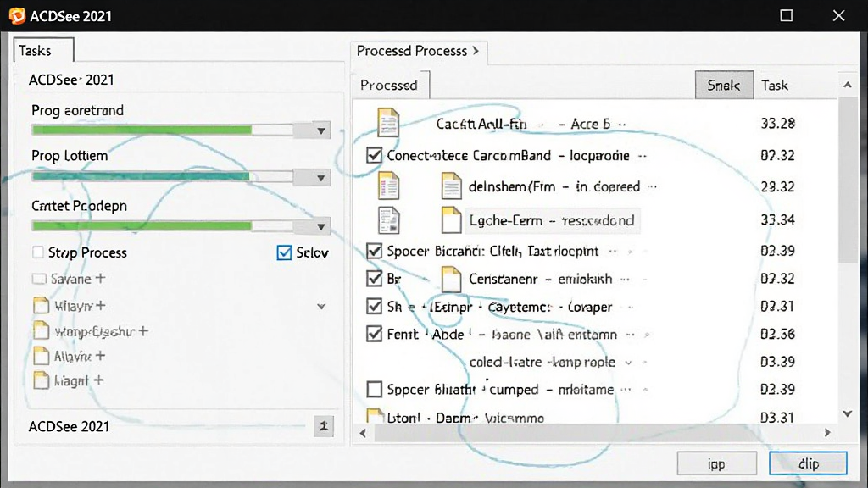Open the 'Prog eoretrand' dropdown arrow
The width and height of the screenshot is (868, 488).
[x=320, y=130]
